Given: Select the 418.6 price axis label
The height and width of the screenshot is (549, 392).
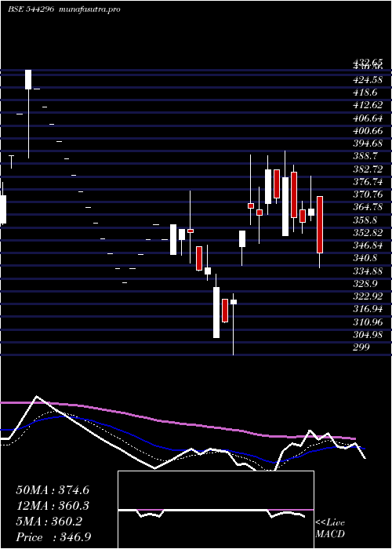Looking at the screenshot, I should [x=365, y=93].
